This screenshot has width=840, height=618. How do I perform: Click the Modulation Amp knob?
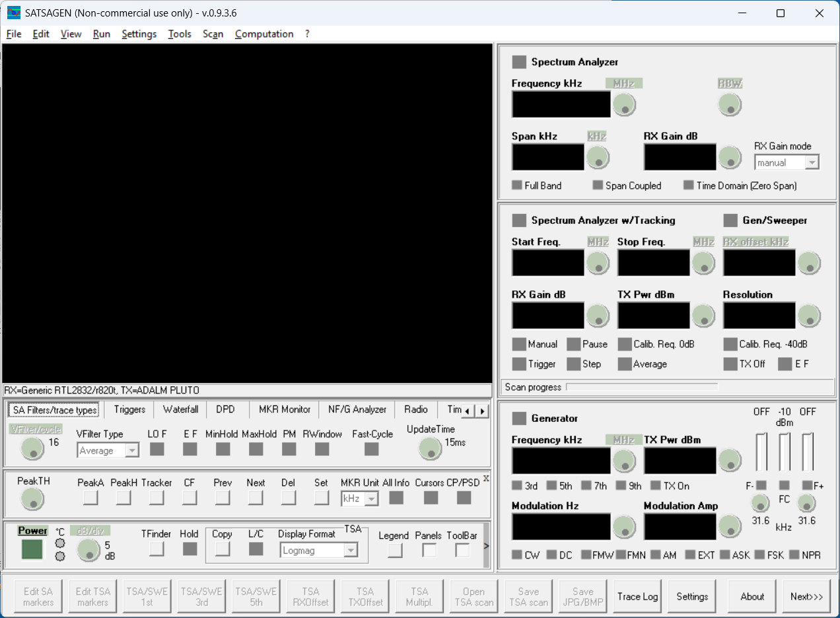click(730, 527)
